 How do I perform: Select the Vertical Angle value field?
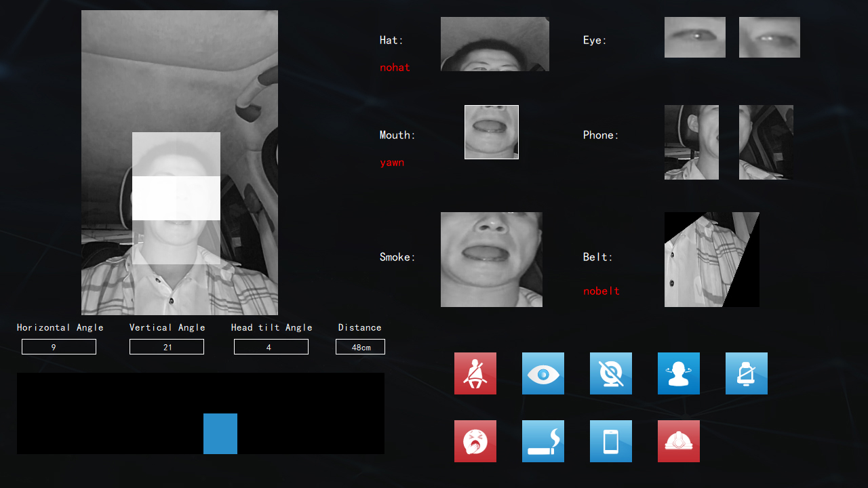click(167, 347)
